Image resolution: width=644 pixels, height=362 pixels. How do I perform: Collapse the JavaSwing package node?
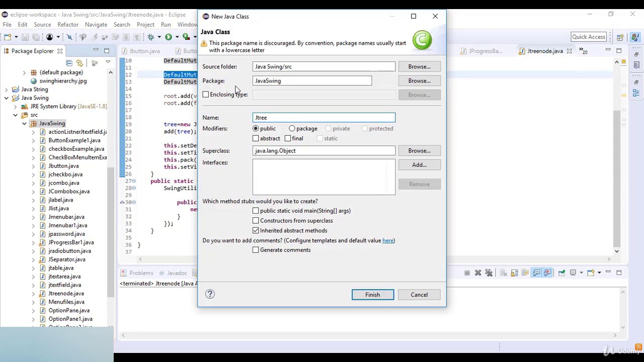tap(24, 124)
